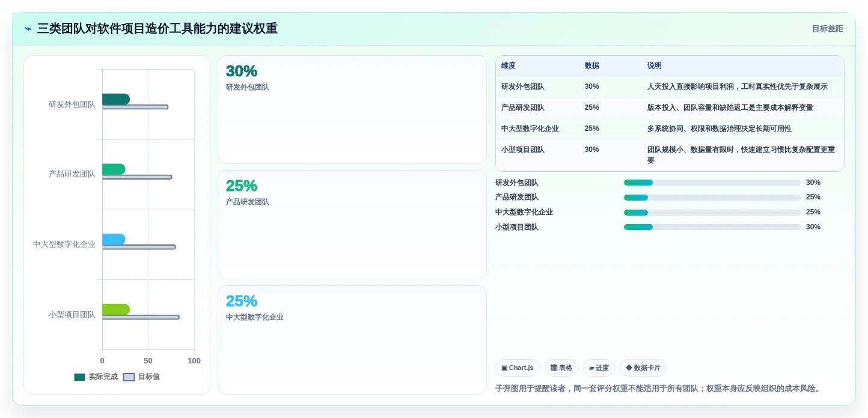Click the 产品研发团队 axis label in the chart

pos(72,174)
